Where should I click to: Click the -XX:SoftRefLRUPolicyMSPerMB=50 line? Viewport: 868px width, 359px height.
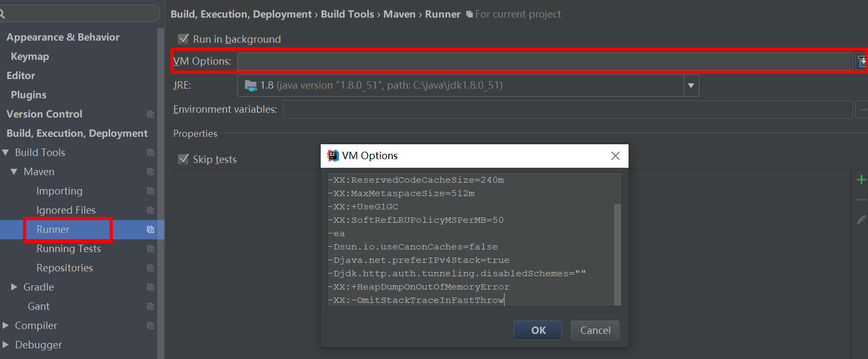click(x=416, y=220)
